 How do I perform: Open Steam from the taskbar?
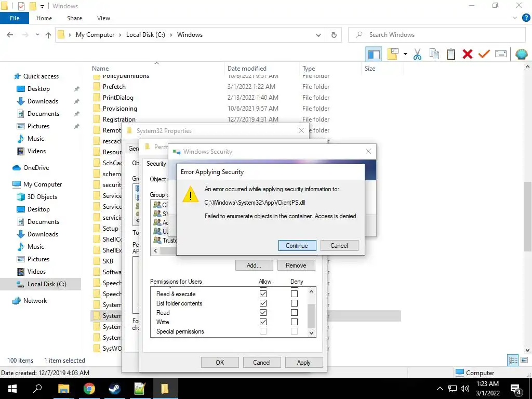click(x=114, y=389)
